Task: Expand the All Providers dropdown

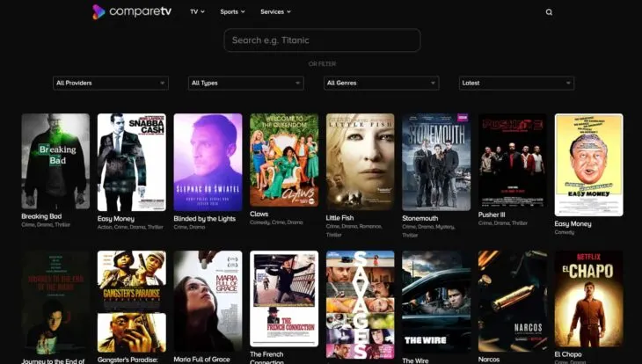Action: [111, 84]
